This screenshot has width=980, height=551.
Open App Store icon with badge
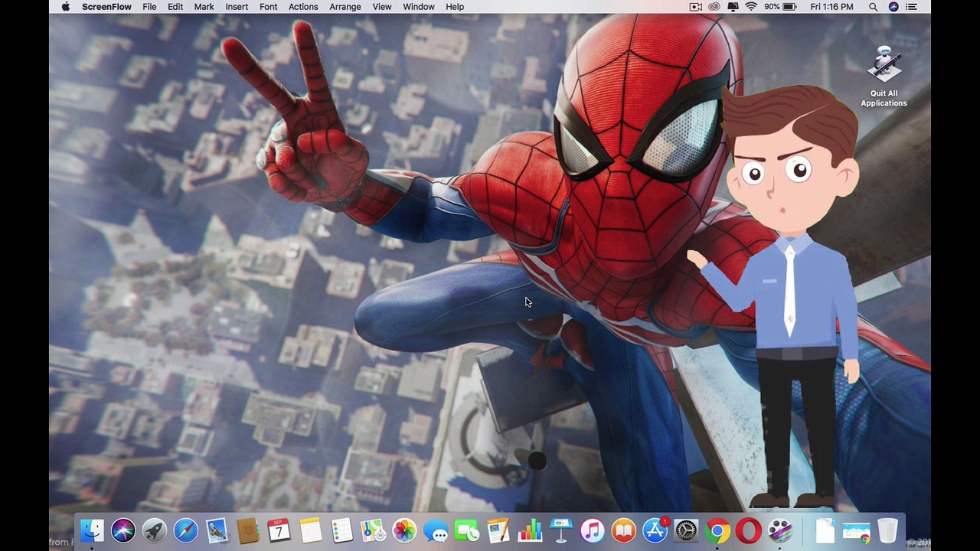tap(655, 530)
